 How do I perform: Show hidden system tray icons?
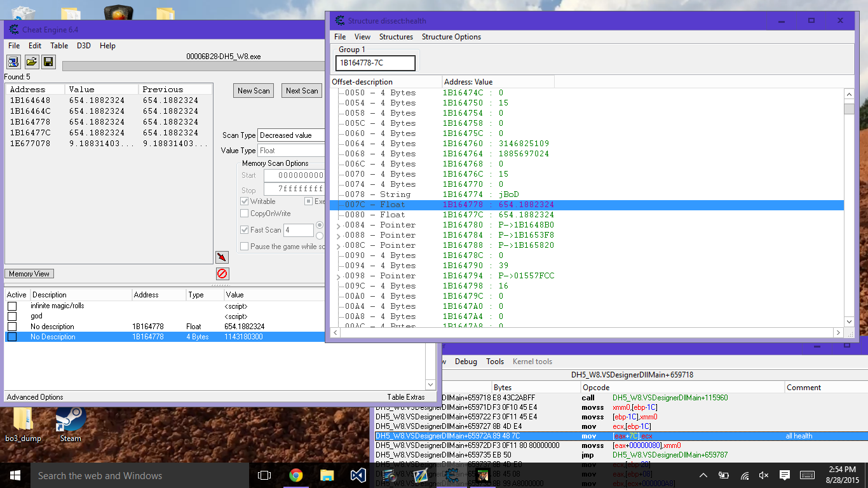[x=703, y=475]
